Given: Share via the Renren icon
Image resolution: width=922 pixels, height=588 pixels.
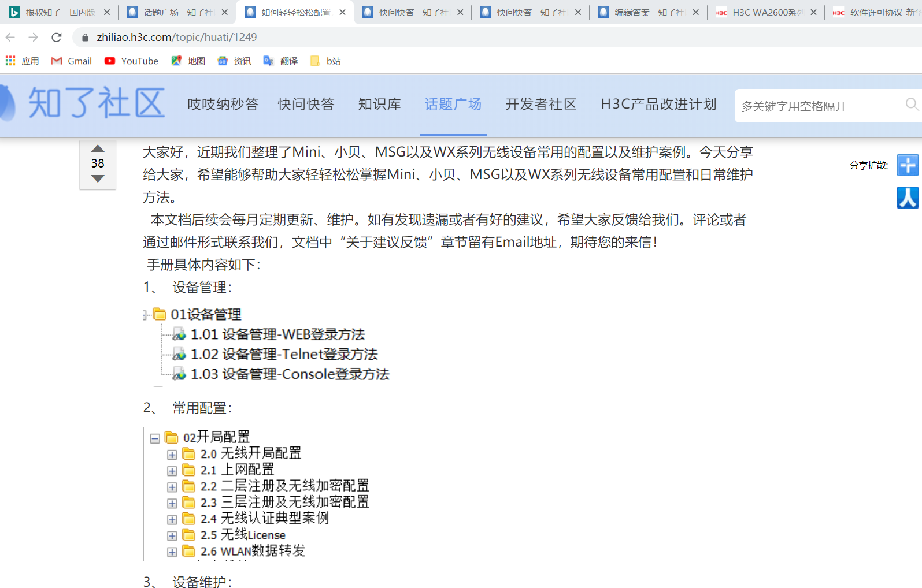Looking at the screenshot, I should point(908,198).
